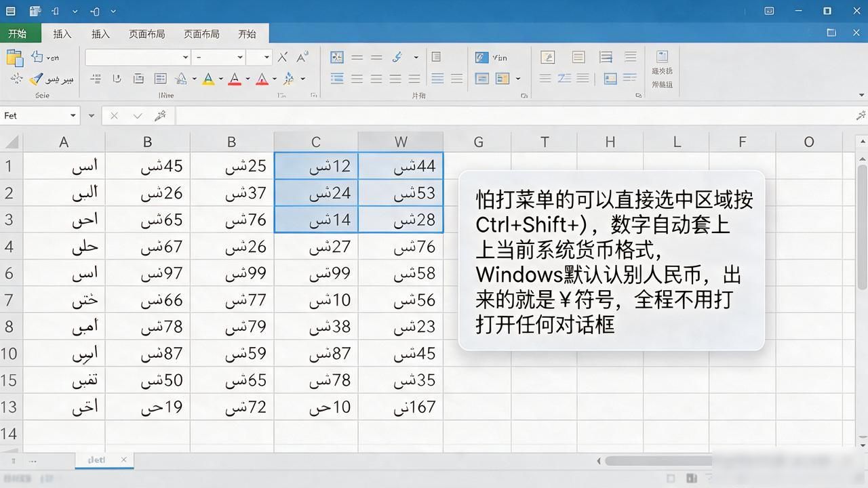Viewport: 868px width, 488px height.
Task: Click the cell containing 12
Action: click(316, 166)
